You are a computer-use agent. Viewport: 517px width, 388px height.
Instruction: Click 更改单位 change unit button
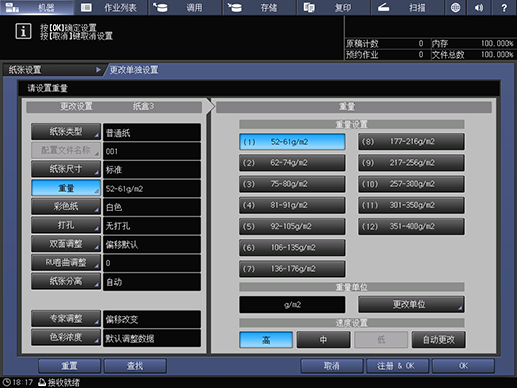tap(411, 304)
